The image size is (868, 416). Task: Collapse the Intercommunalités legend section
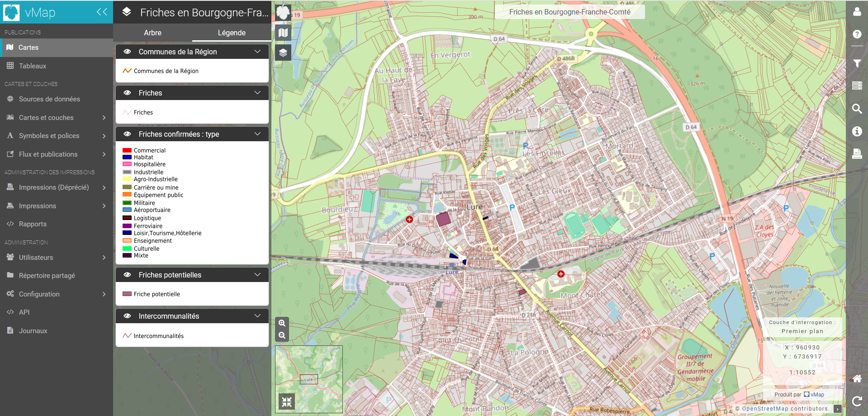pyautogui.click(x=257, y=316)
